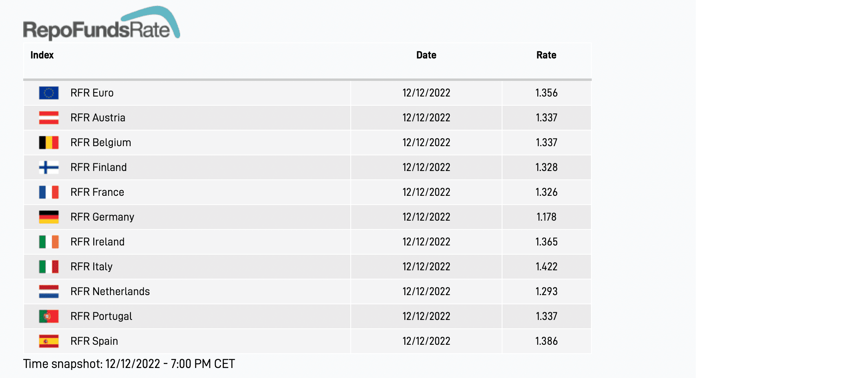The width and height of the screenshot is (868, 378).
Task: Click the Ireland rate 1.365
Action: tap(547, 242)
